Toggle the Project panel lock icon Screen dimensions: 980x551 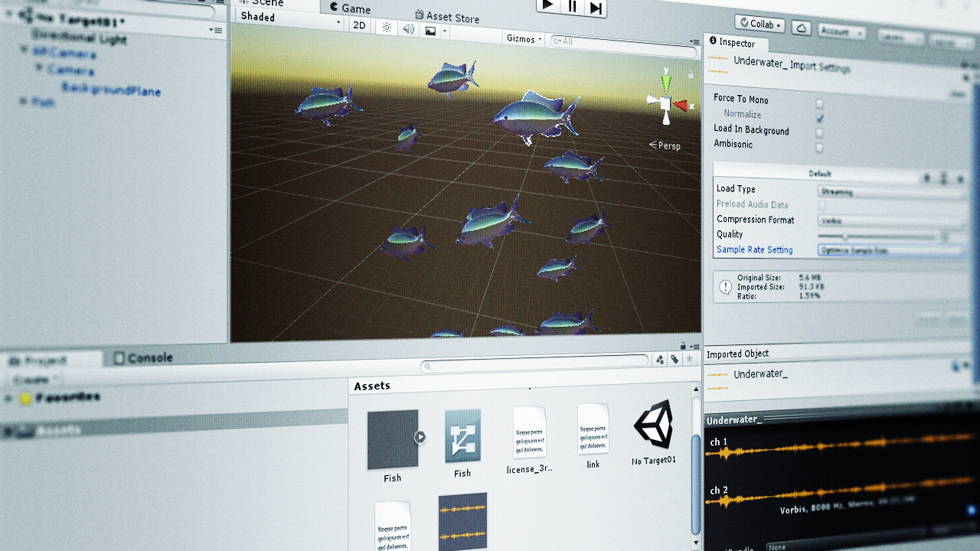[682, 345]
